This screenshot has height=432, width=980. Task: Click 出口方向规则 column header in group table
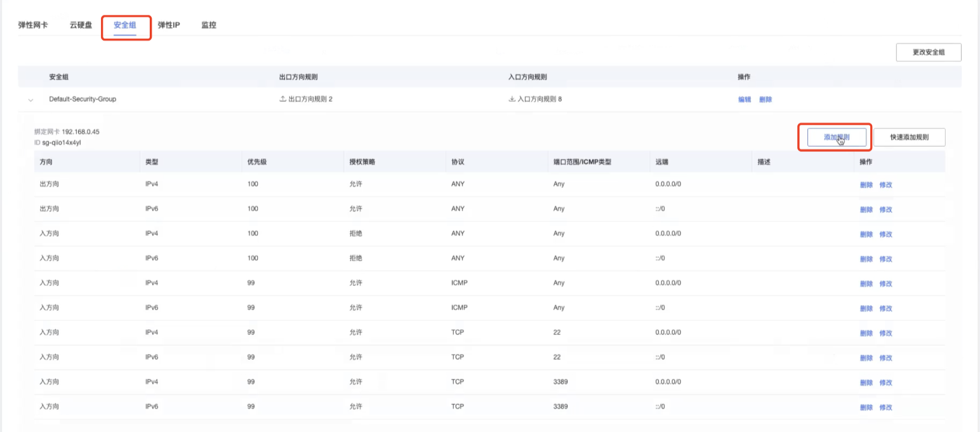[298, 77]
